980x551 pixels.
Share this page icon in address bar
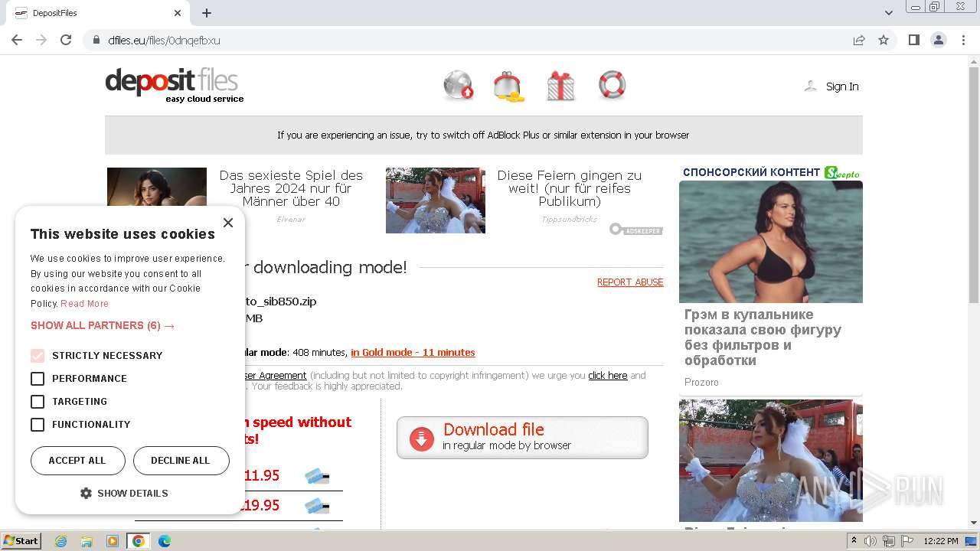pos(859,40)
